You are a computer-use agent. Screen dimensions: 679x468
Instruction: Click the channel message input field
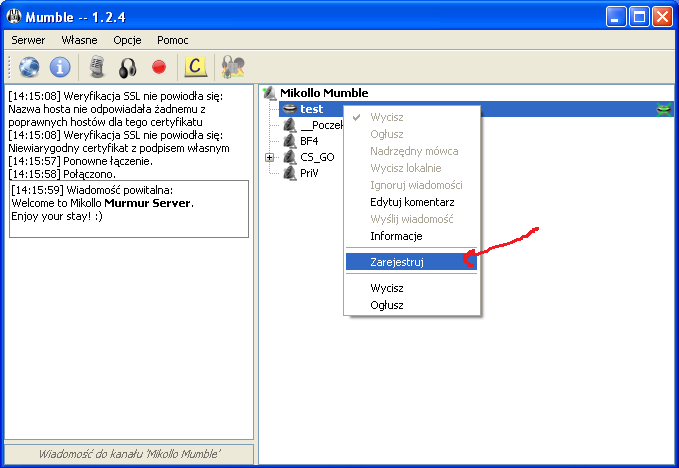click(x=128, y=454)
